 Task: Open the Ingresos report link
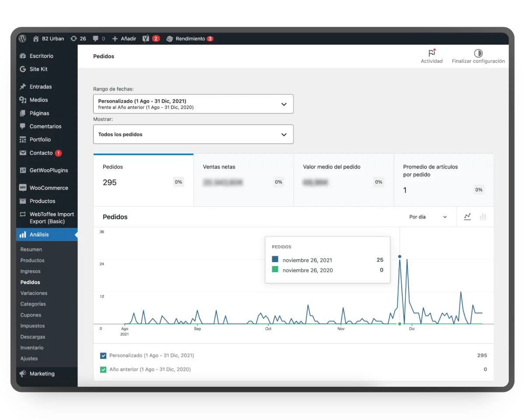coord(30,271)
